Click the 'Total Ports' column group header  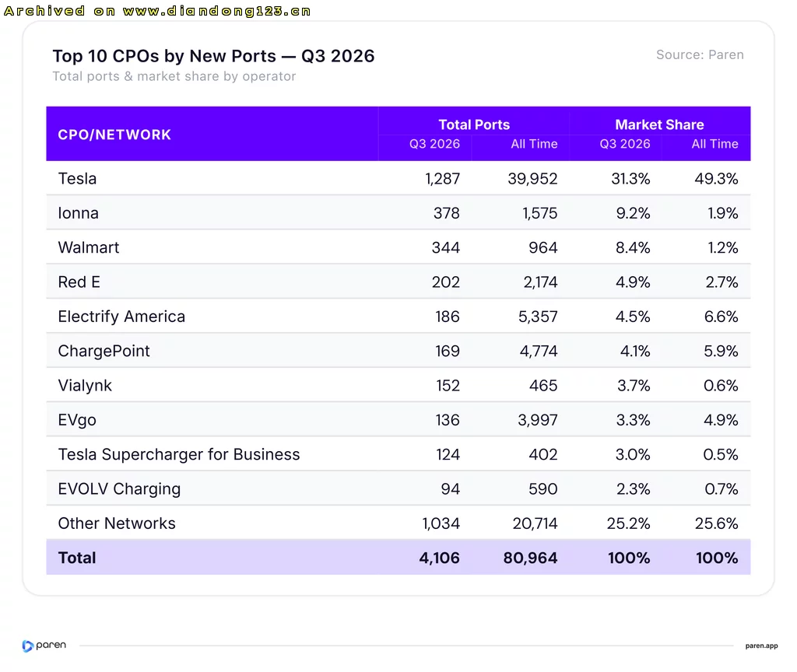click(x=474, y=124)
